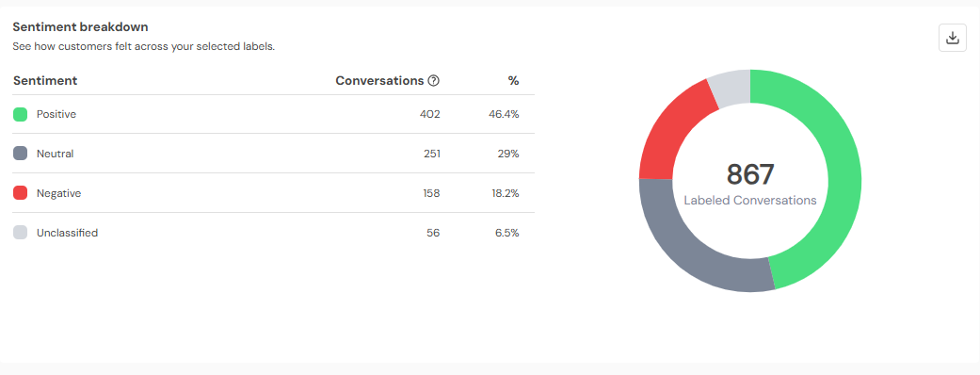The height and width of the screenshot is (375, 980).
Task: Click the Negative percentage 18.2%
Action: pyautogui.click(x=506, y=193)
